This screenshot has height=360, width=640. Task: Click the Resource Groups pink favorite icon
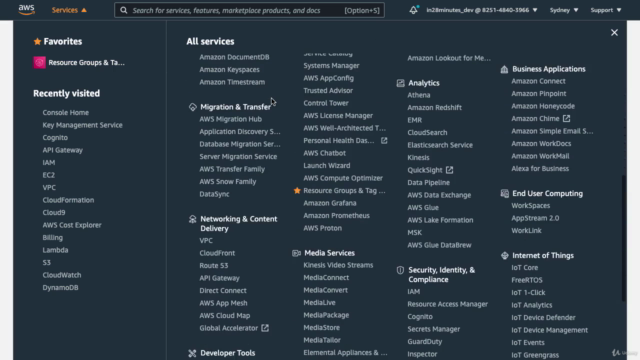[x=40, y=62]
